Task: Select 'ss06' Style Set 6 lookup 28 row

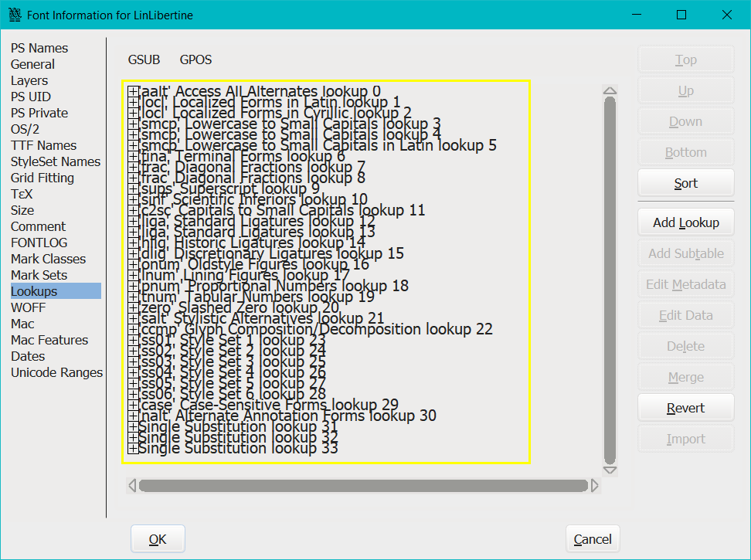Action: [x=233, y=394]
